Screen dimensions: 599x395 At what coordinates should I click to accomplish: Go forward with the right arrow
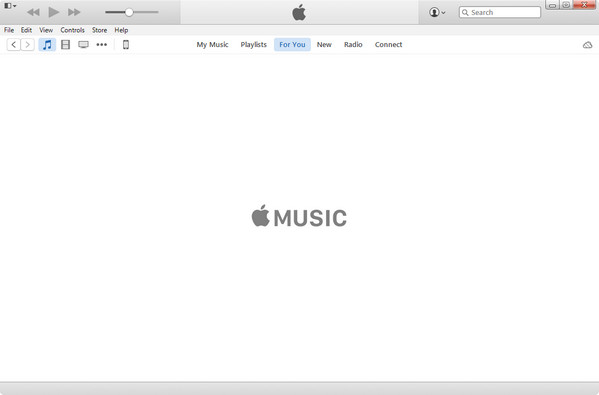28,45
